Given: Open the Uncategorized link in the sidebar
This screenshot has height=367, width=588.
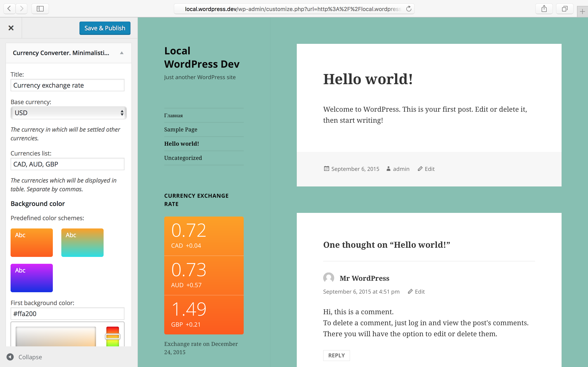Looking at the screenshot, I should [183, 158].
